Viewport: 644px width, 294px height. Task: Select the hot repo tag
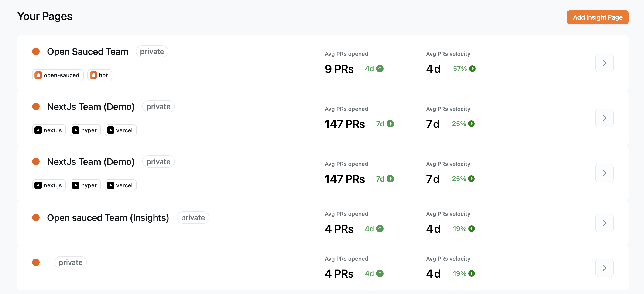click(99, 75)
